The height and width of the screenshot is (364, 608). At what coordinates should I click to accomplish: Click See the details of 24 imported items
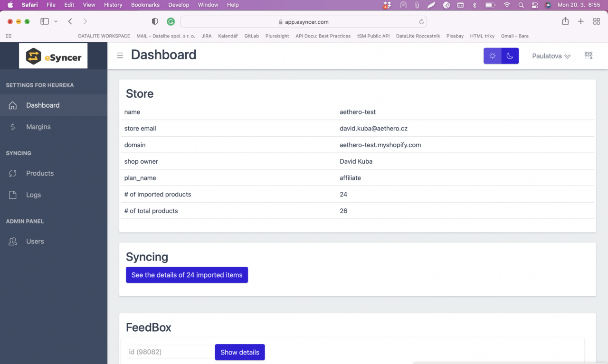pyautogui.click(x=187, y=275)
